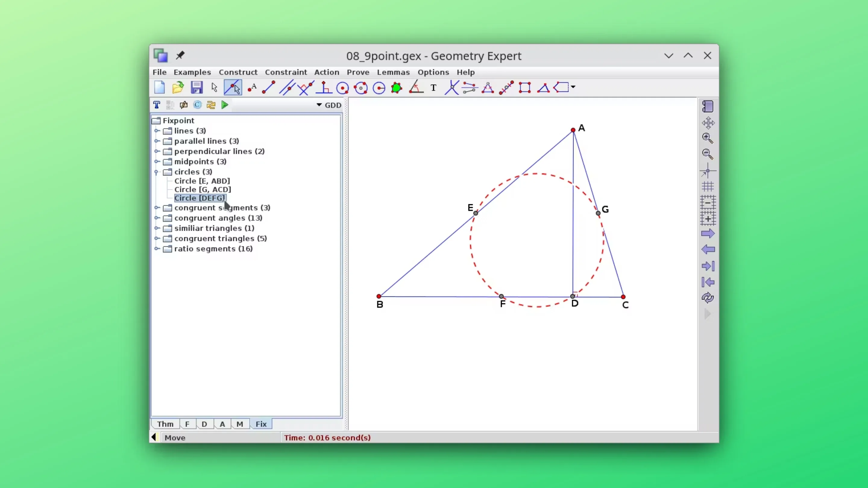
Task: Toggle the pin icon in the title bar
Action: coord(180,55)
